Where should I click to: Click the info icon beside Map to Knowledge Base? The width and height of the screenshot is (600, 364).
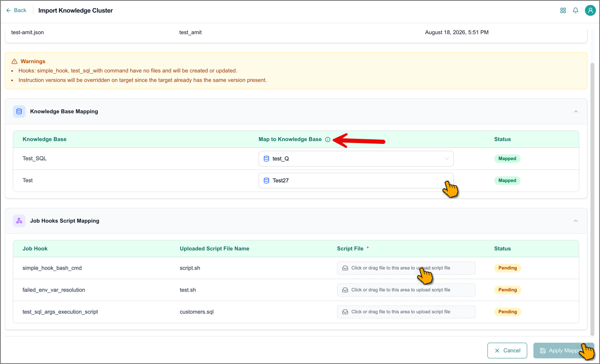click(327, 139)
